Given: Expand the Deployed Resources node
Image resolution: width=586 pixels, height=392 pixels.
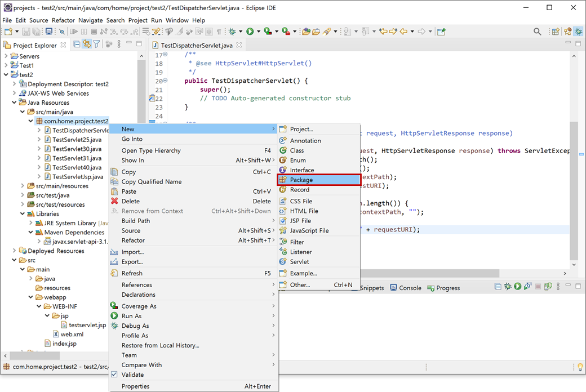Looking at the screenshot, I should [x=14, y=251].
